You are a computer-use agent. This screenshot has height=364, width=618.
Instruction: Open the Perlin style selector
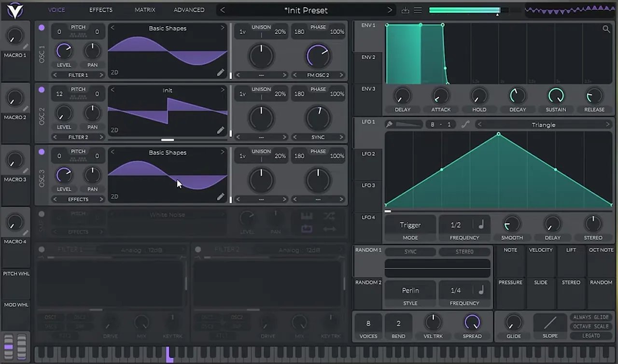click(x=410, y=291)
